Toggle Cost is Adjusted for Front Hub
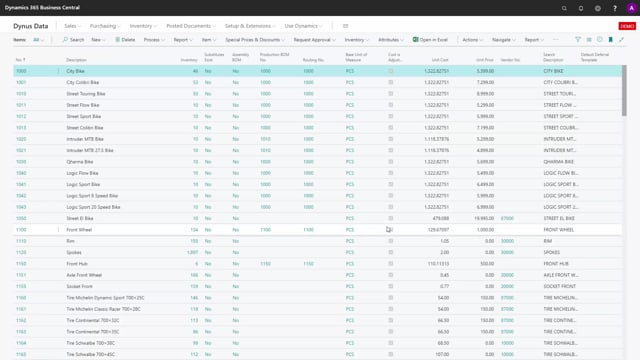640x360 pixels. [391, 264]
